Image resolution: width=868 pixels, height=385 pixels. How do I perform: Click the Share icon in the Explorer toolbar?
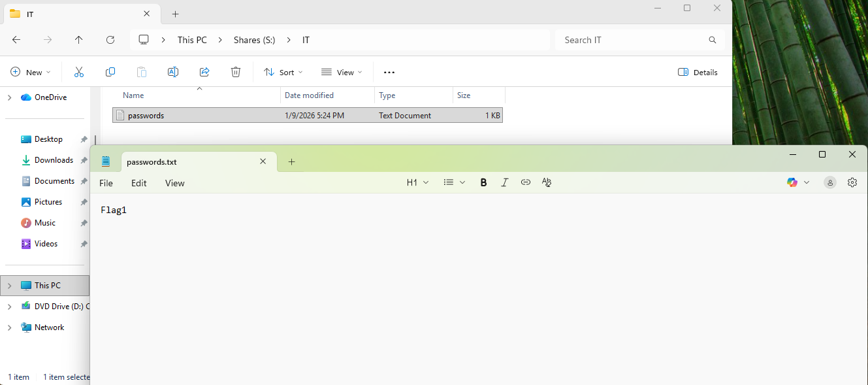pyautogui.click(x=204, y=73)
